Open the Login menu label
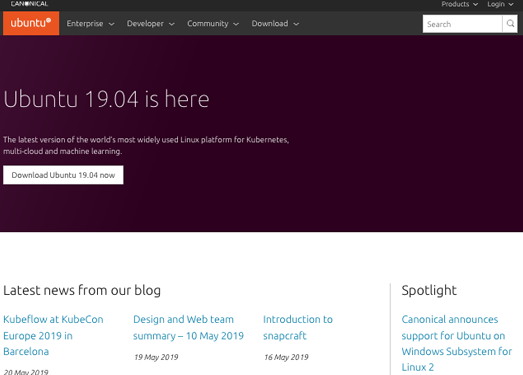This screenshot has width=523, height=375. pyautogui.click(x=496, y=4)
